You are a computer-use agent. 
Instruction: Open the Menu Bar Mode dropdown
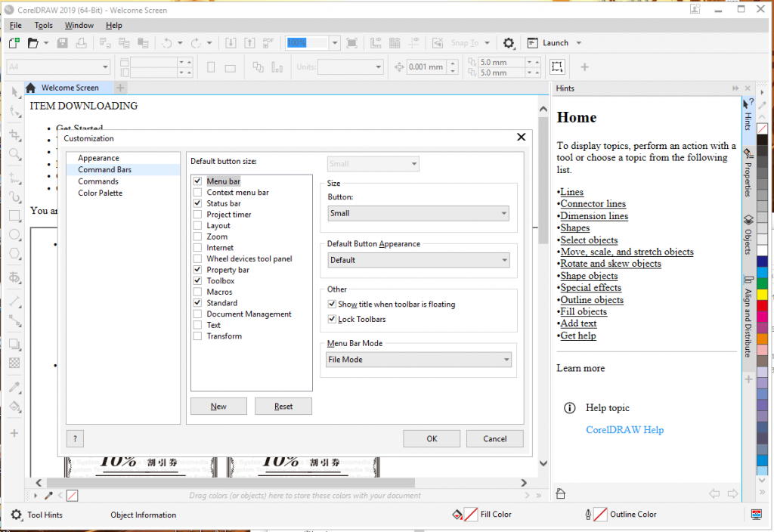[x=419, y=360]
